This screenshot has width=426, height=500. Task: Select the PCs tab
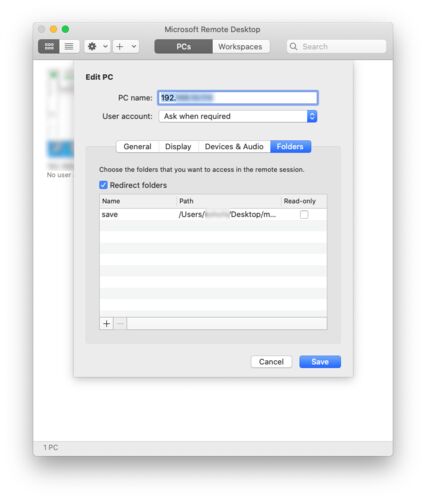point(183,46)
